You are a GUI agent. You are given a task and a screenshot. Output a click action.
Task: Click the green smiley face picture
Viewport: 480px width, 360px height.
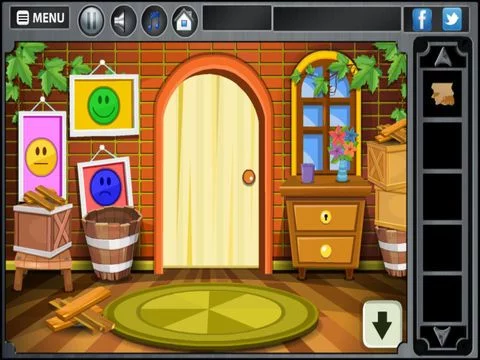click(x=104, y=105)
